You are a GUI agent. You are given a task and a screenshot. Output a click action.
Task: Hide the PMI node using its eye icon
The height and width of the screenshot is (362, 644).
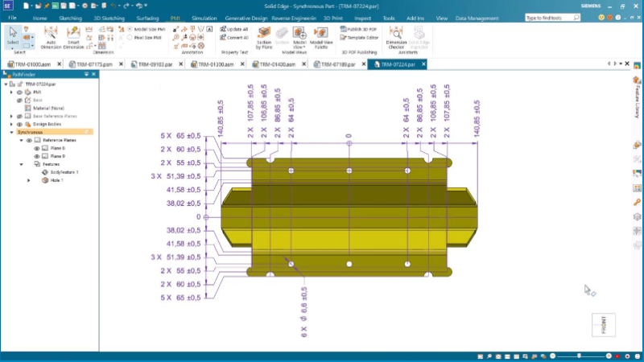[x=19, y=92]
